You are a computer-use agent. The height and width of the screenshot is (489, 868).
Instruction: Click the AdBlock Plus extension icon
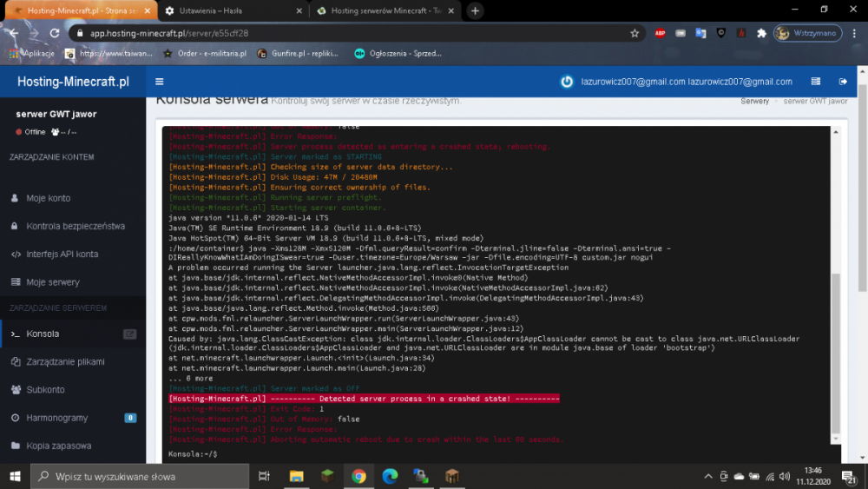click(x=660, y=33)
